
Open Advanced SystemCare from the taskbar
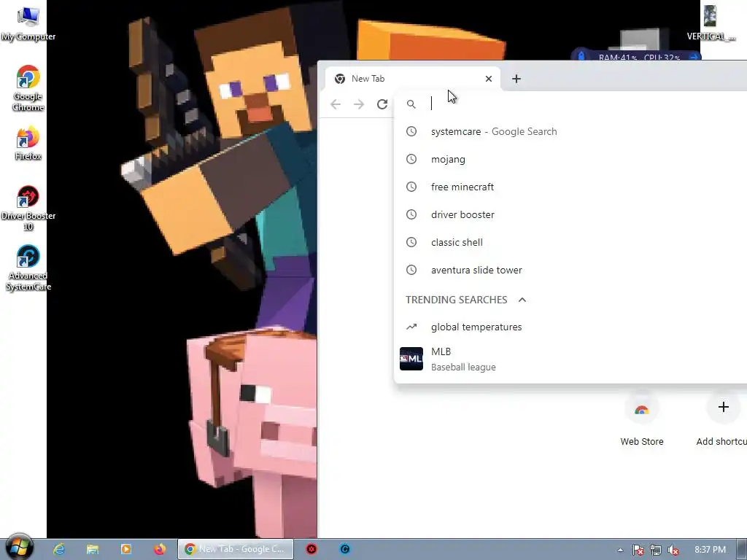tap(345, 549)
